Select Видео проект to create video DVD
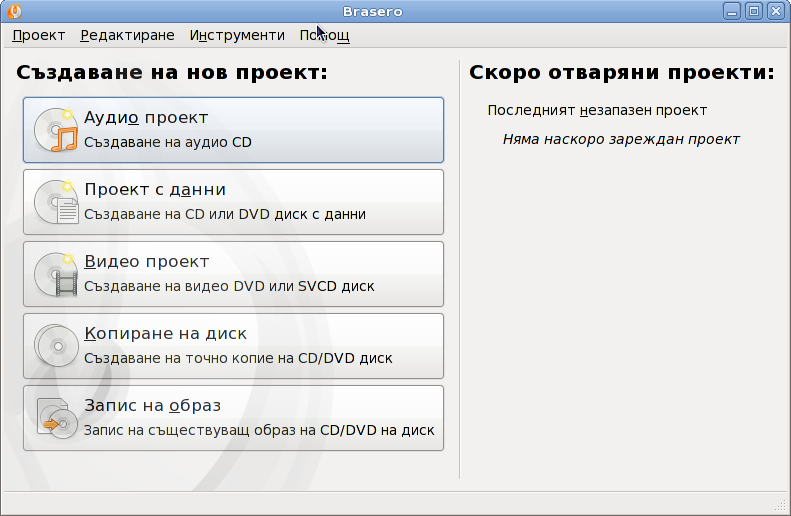The image size is (791, 516). pyautogui.click(x=233, y=274)
